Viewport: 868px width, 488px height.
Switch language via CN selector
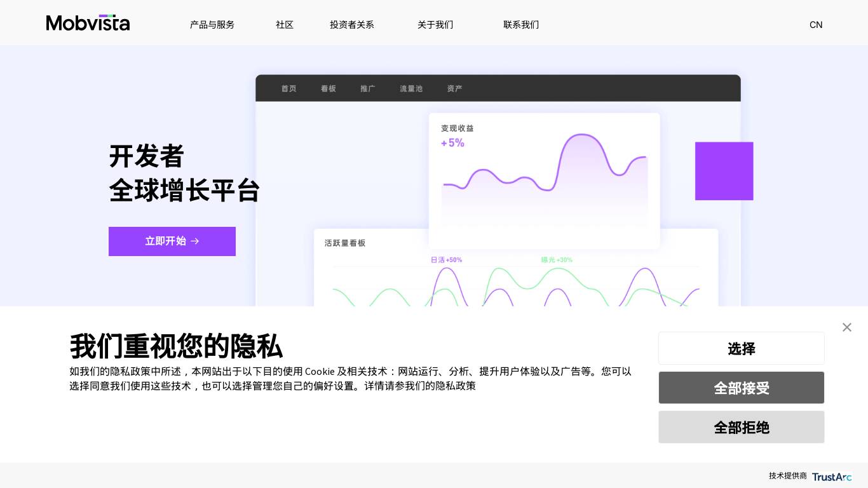816,25
